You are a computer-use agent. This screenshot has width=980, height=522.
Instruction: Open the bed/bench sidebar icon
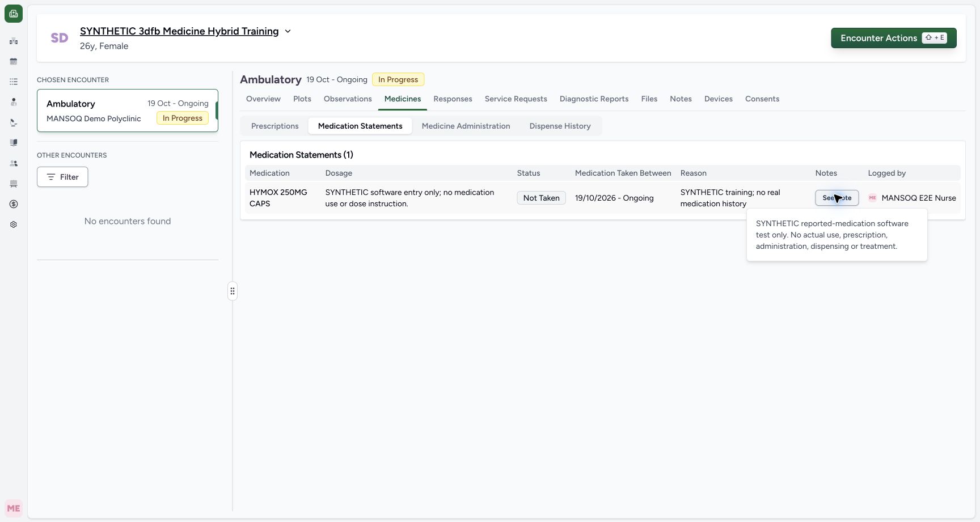pos(14,184)
